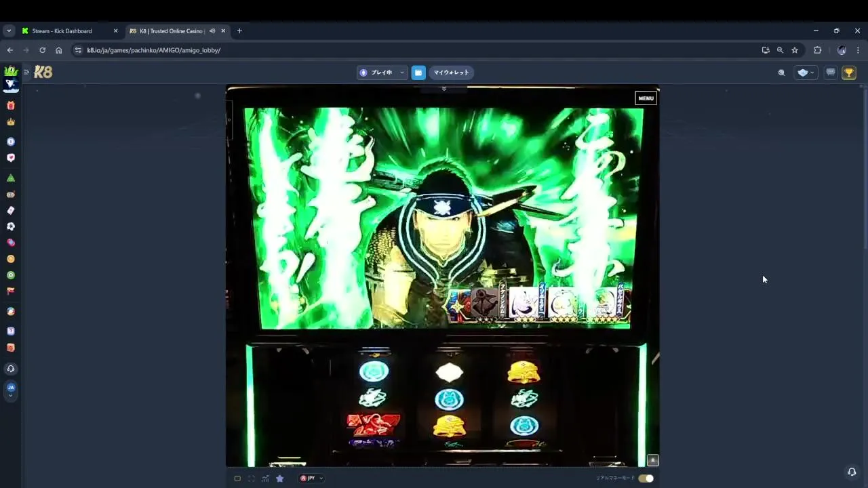
Task: Expand the chevron at top of game frame
Action: 443,89
